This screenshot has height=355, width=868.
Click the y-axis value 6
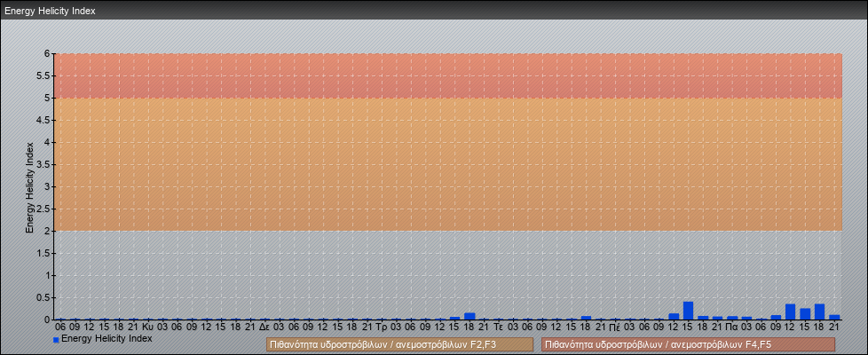[x=48, y=54]
